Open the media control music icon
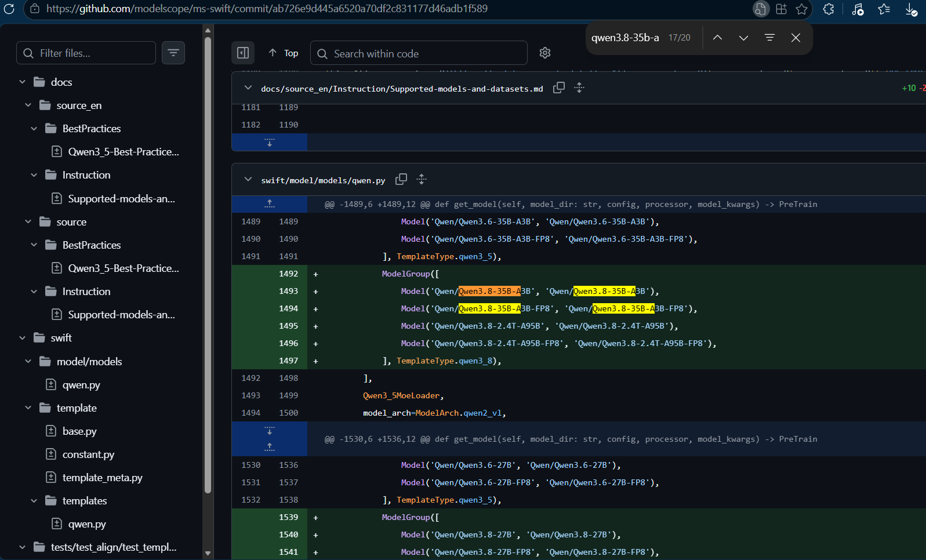 (858, 9)
